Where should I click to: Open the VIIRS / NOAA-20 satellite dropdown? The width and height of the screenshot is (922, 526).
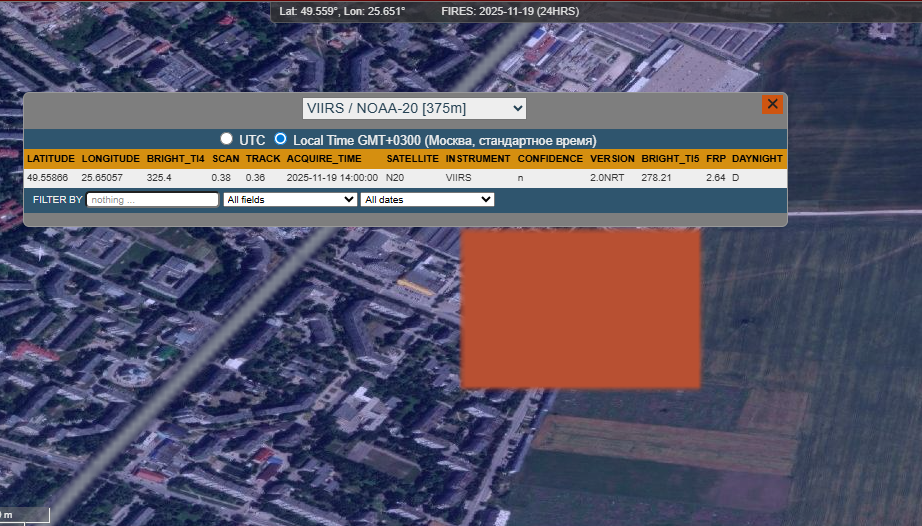414,108
